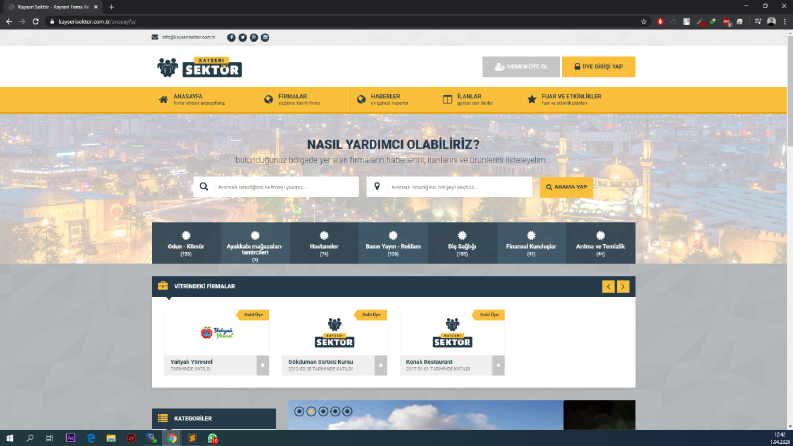793x446 pixels.
Task: Expand plus button on Gökduman Sürücü Kursu card
Action: [381, 365]
